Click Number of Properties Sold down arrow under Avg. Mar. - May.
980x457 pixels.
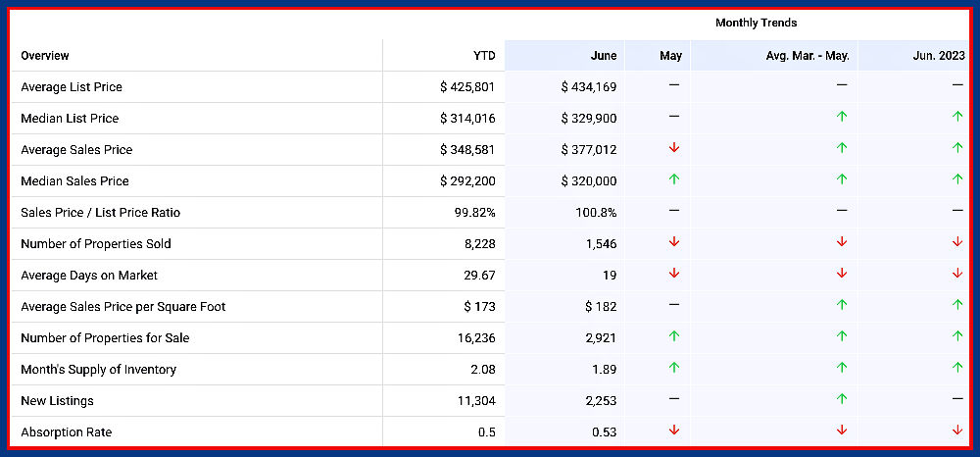point(841,242)
